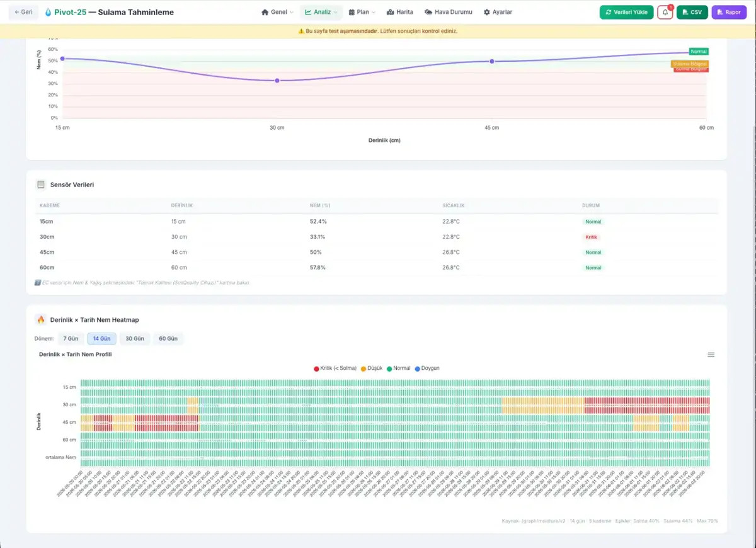Click the map icon beside Harita
The width and height of the screenshot is (756, 548).
[390, 12]
